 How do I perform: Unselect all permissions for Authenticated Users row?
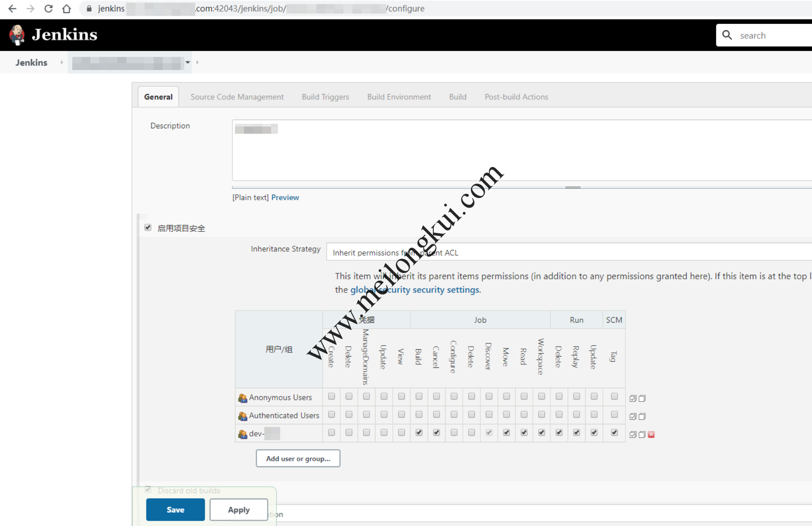pos(642,417)
